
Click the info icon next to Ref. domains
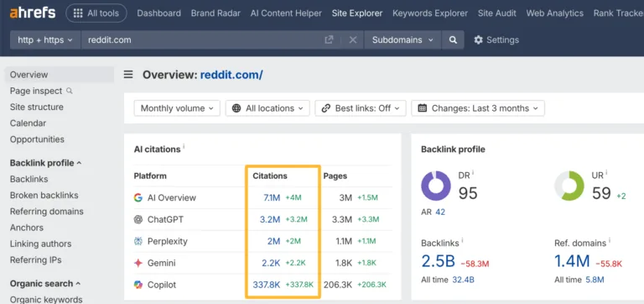pos(610,240)
